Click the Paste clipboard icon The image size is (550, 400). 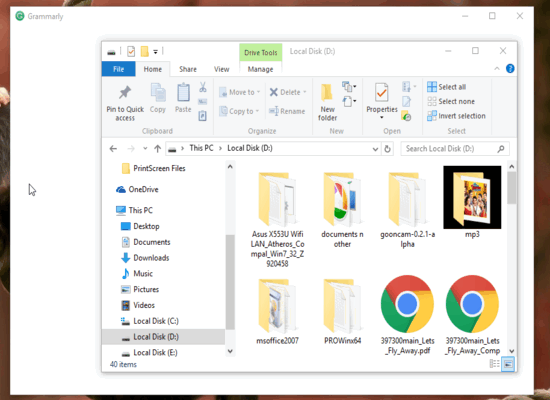coord(183,93)
